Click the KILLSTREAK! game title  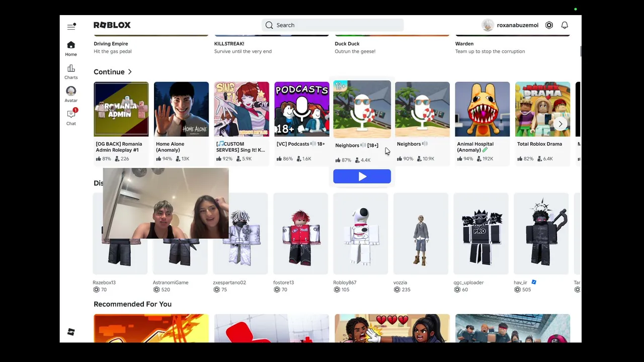click(229, 44)
